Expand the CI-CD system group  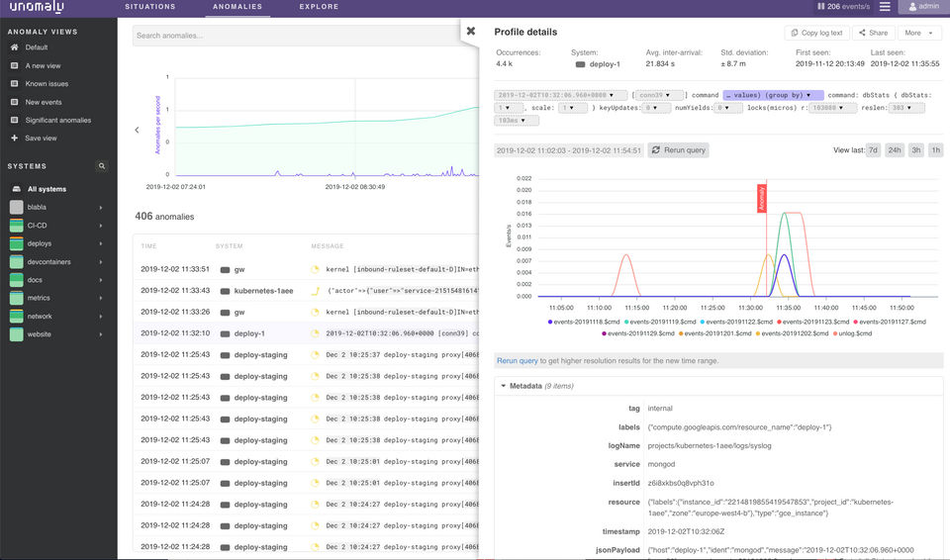tap(101, 226)
